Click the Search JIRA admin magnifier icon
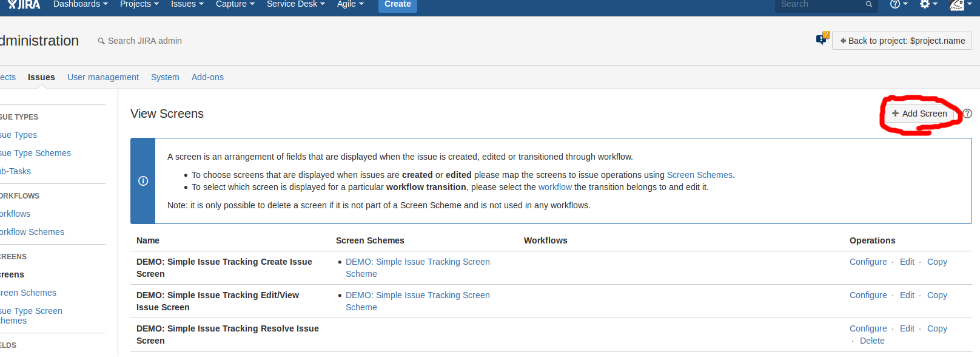The height and width of the screenshot is (357, 980). (x=101, y=41)
